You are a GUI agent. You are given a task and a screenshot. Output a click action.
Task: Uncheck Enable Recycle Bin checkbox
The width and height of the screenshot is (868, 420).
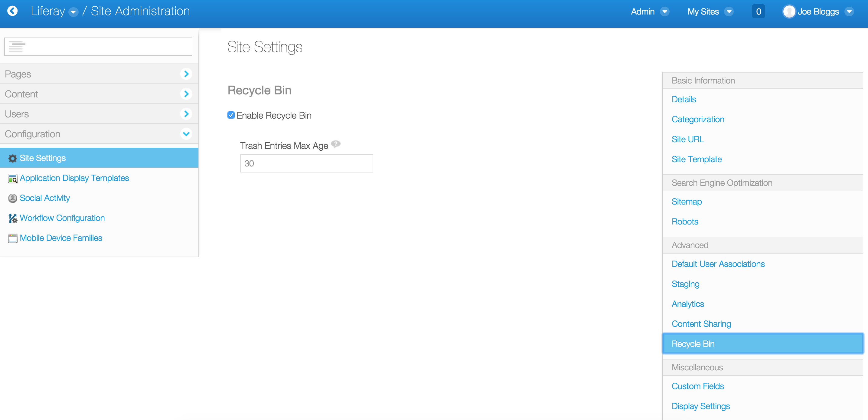(231, 115)
